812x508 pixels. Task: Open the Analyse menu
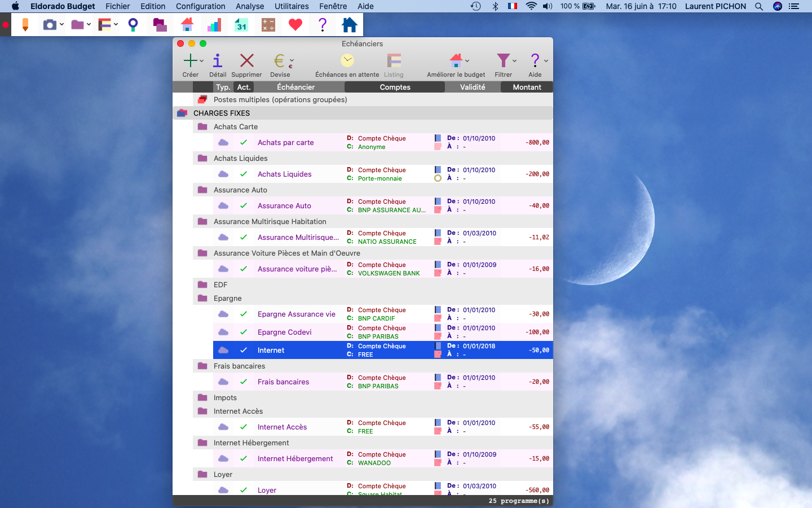(x=250, y=6)
